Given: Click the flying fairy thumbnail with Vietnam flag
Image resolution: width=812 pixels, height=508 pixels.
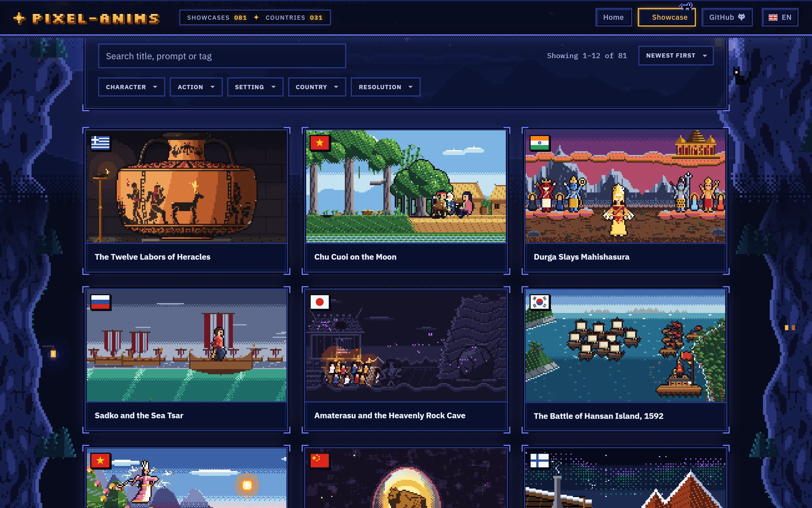Looking at the screenshot, I should pyautogui.click(x=187, y=478).
